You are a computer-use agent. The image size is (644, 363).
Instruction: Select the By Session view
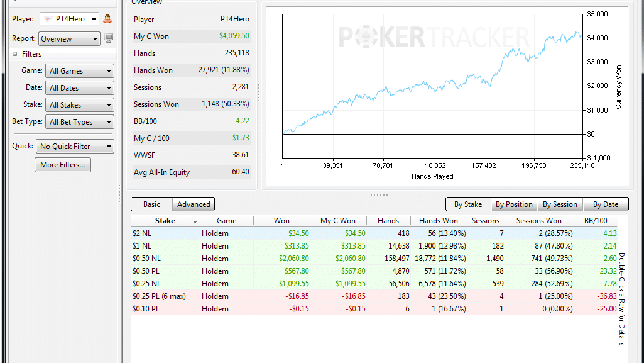(x=560, y=204)
